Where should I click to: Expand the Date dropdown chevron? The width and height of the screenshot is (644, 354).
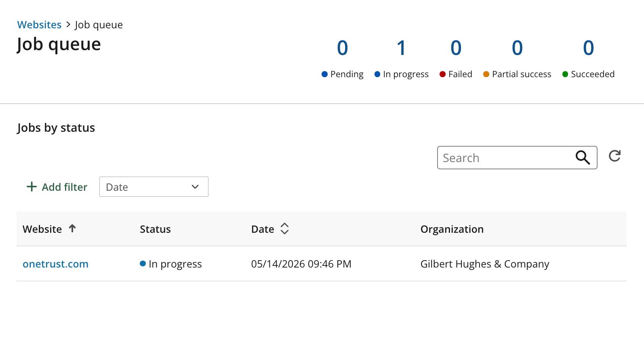pos(195,187)
